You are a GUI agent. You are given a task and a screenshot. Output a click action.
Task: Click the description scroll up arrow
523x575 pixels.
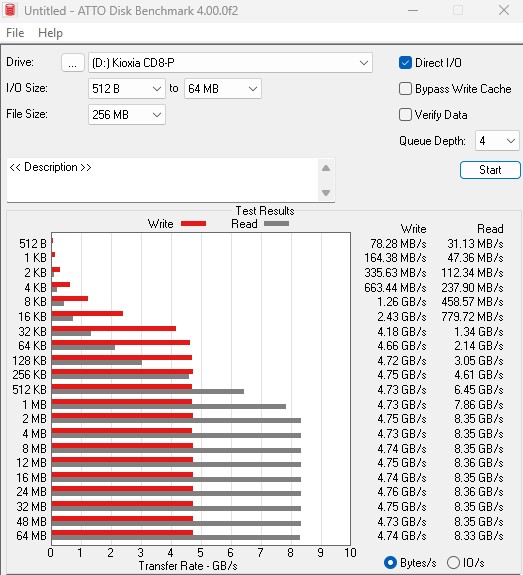tap(326, 168)
